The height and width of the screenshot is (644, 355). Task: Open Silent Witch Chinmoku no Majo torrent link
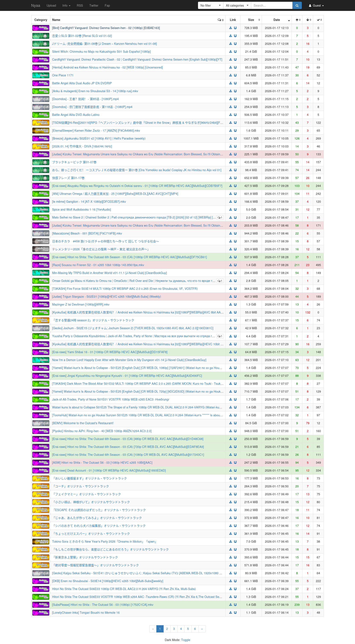(101, 52)
